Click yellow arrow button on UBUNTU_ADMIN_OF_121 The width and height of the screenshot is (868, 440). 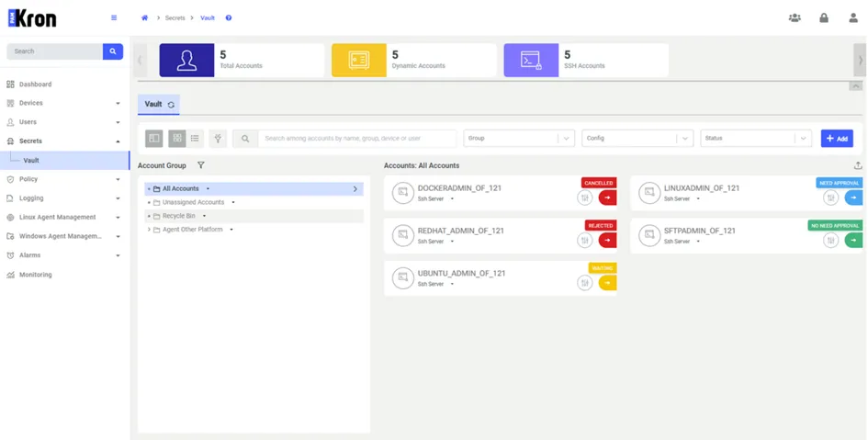click(x=607, y=283)
